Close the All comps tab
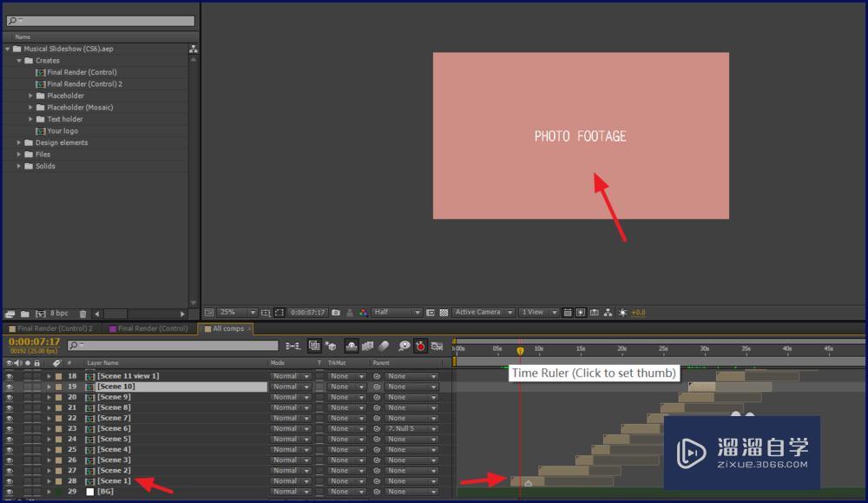Screen dimensions: 868x503 250,329
